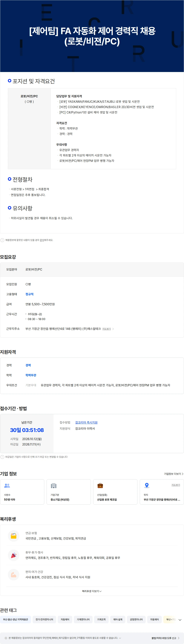Select 자동제어 tag after 전기·전자엔지니어
The image size is (184, 644).
pyautogui.click(x=65, y=619)
